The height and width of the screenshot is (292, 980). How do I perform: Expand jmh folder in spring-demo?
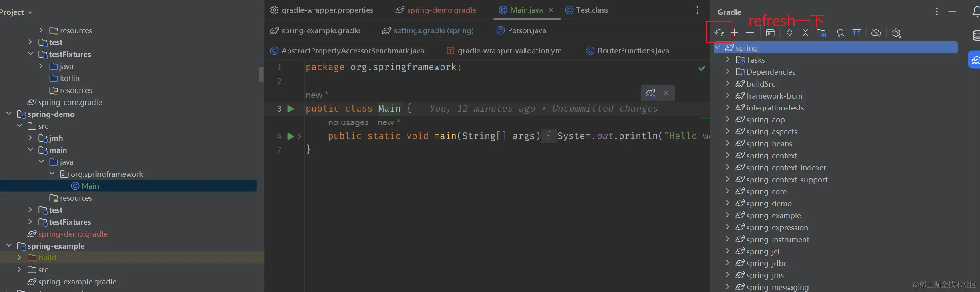pos(30,138)
